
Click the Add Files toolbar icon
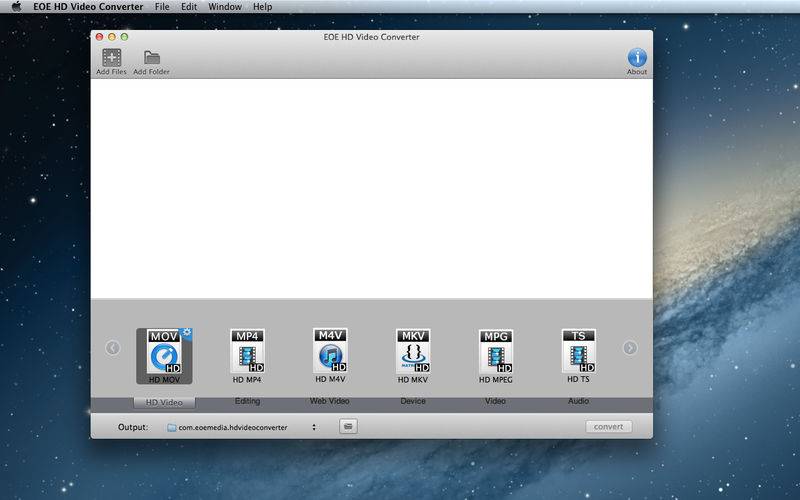112,58
